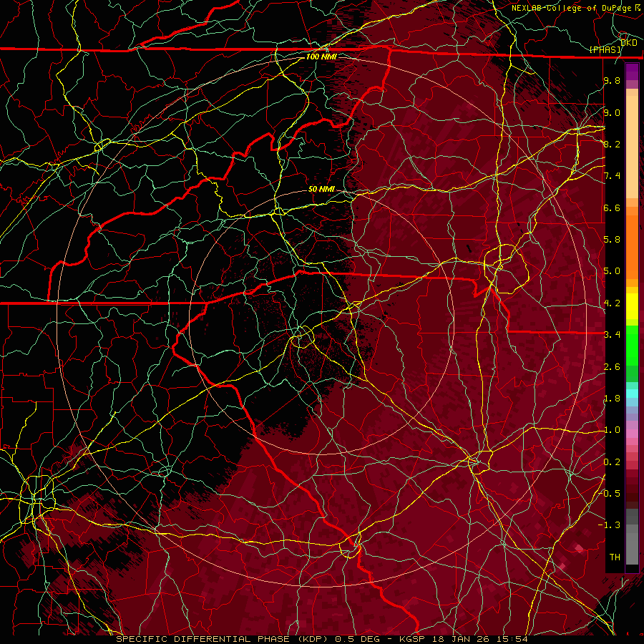Click the [PHAS] label above color scale
Image resolution: width=644 pixels, height=644 pixels.
(x=605, y=49)
